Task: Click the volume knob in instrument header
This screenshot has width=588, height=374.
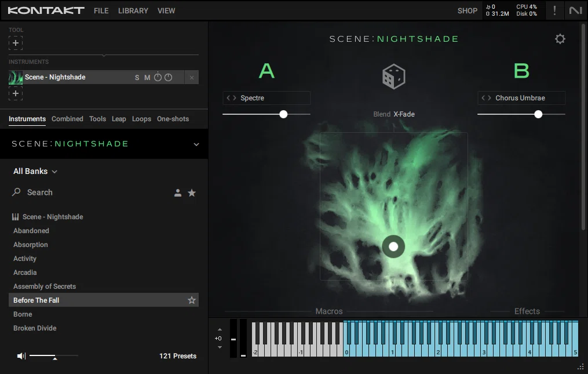Action: 169,77
